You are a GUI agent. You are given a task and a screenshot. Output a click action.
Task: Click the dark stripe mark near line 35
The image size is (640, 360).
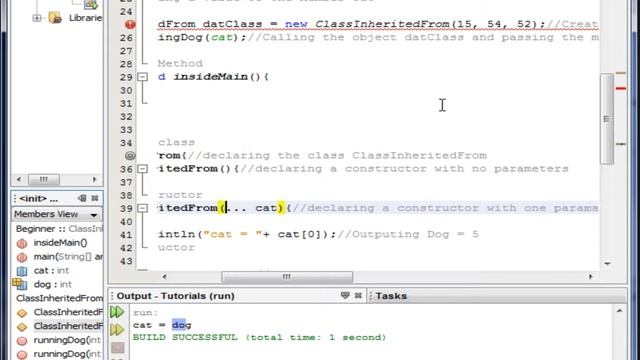(x=621, y=144)
